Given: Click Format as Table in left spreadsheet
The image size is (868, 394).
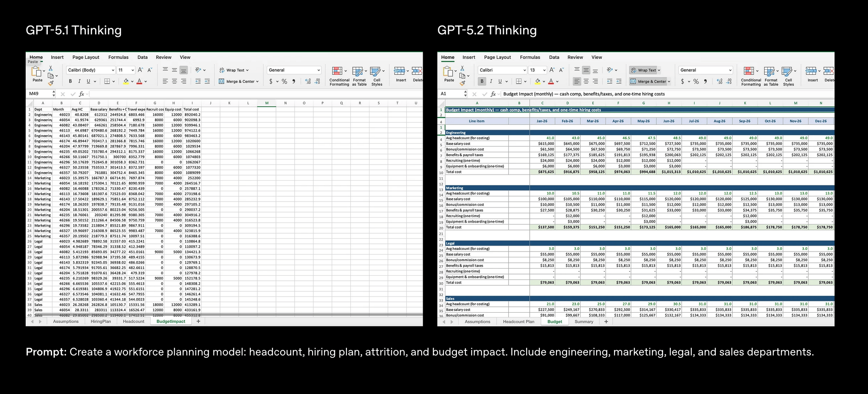Looking at the screenshot, I should [x=359, y=76].
